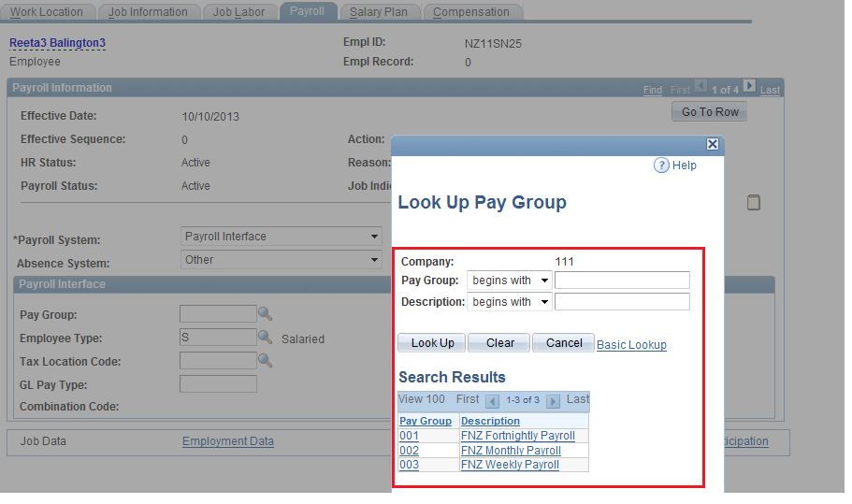852x504 pixels.
Task: Open the Pay Group lookup magnifier icon
Action: pos(266,314)
